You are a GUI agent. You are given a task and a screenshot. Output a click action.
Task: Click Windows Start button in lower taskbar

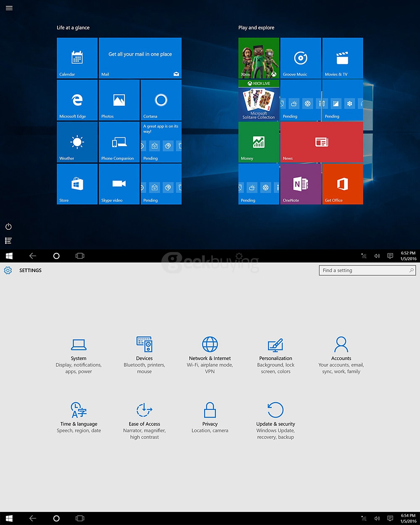click(x=9, y=518)
